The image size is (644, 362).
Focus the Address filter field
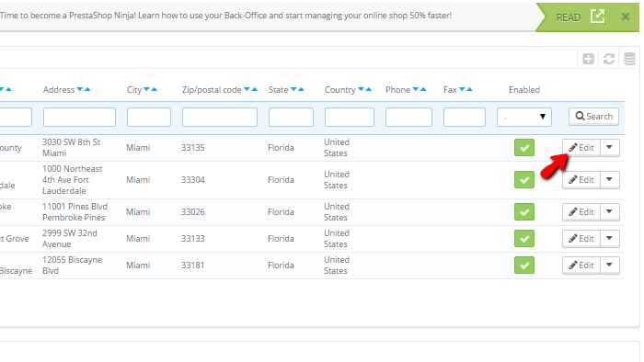point(79,117)
